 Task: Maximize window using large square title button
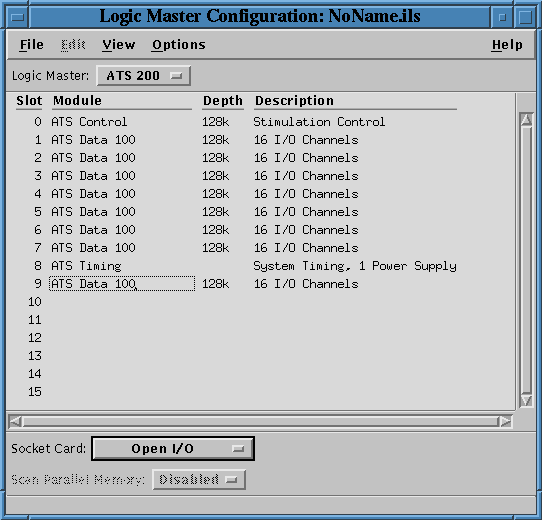point(525,17)
